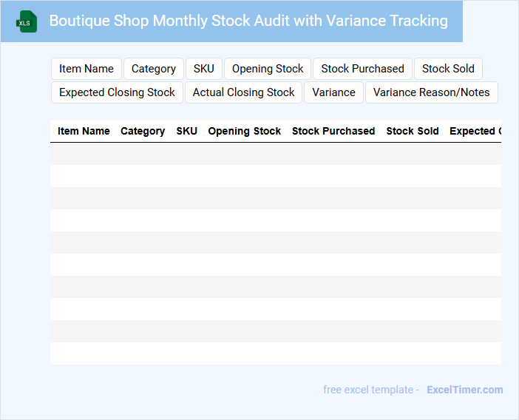
Task: Choose the Stock Purchased tag
Action: click(x=362, y=69)
